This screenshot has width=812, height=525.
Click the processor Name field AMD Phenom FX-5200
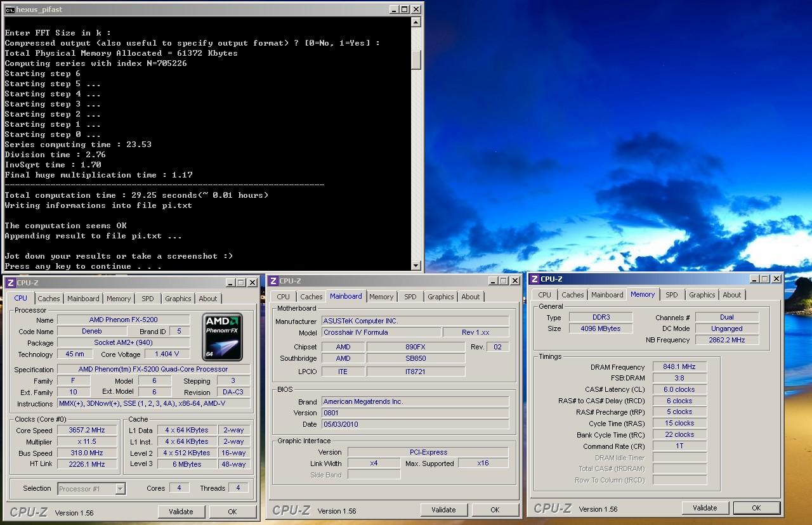pos(123,320)
